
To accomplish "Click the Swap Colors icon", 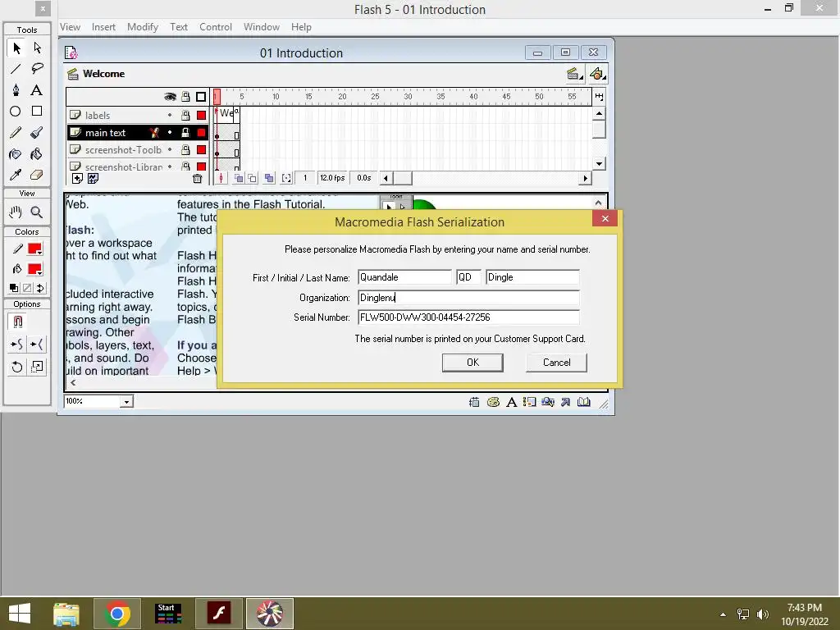I will [40, 288].
